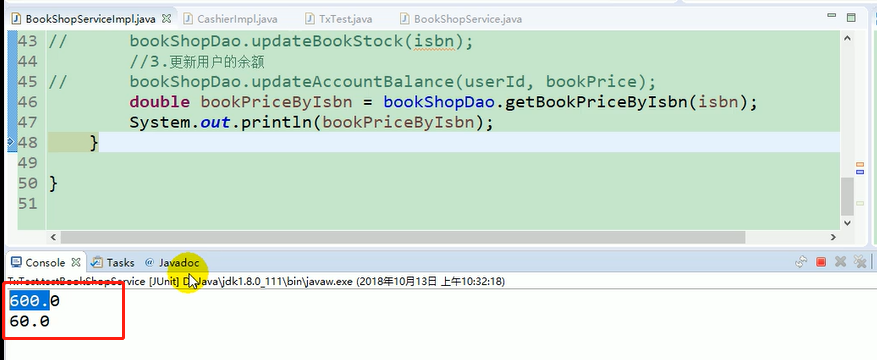
Task: Click the blue overview ruler marker
Action: point(860,172)
